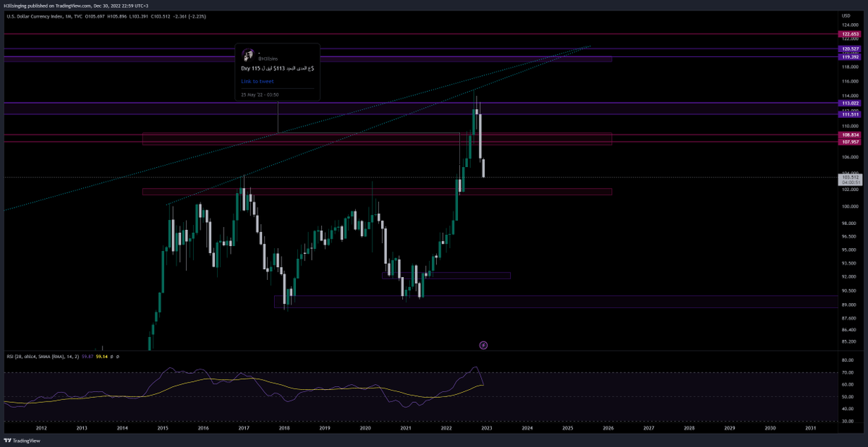Open the 'Link to tweet' hyperlink
The image size is (868, 447).
pos(258,81)
